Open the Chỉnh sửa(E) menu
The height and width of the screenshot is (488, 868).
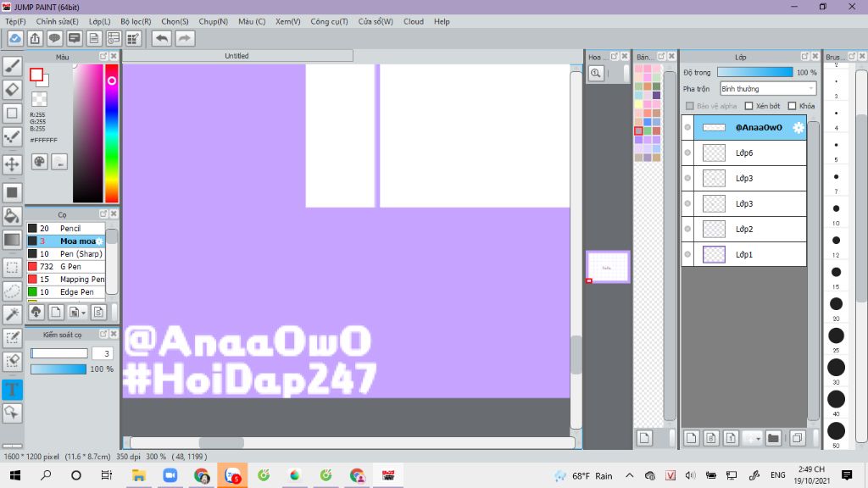57,21
